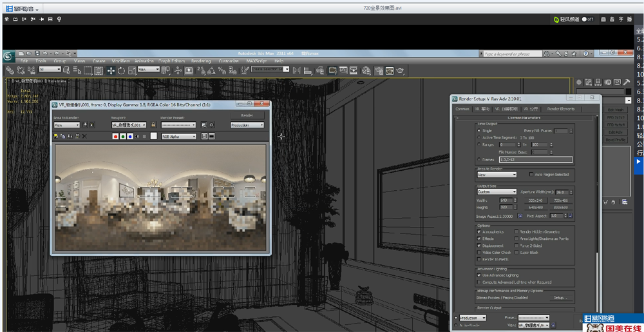644x332 pixels.
Task: Click Edit Region icon beside Area to Render
Action: click(x=85, y=125)
